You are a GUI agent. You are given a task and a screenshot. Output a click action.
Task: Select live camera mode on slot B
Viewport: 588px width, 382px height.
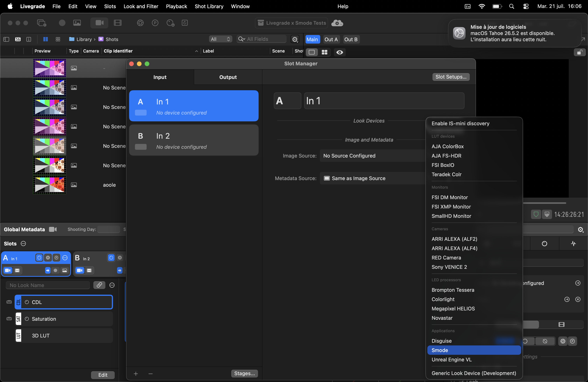coord(80,271)
